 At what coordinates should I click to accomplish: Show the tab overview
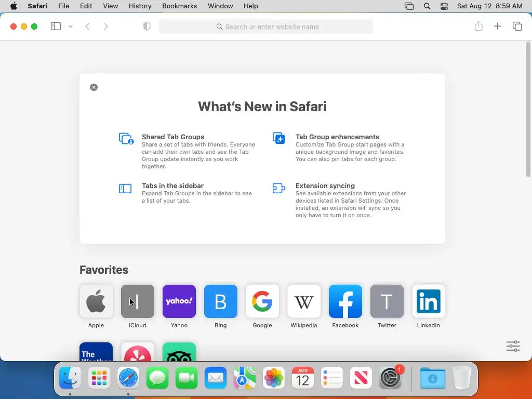[x=517, y=26]
